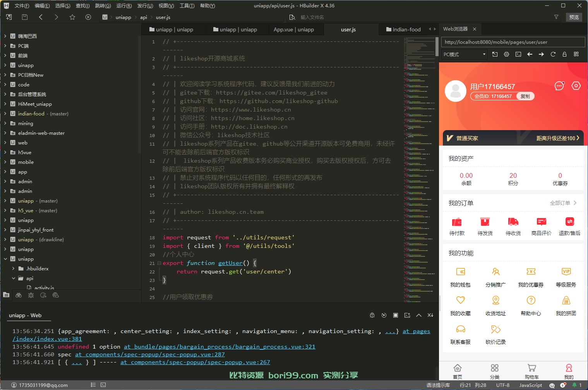Run the project with the play icon

[88, 17]
